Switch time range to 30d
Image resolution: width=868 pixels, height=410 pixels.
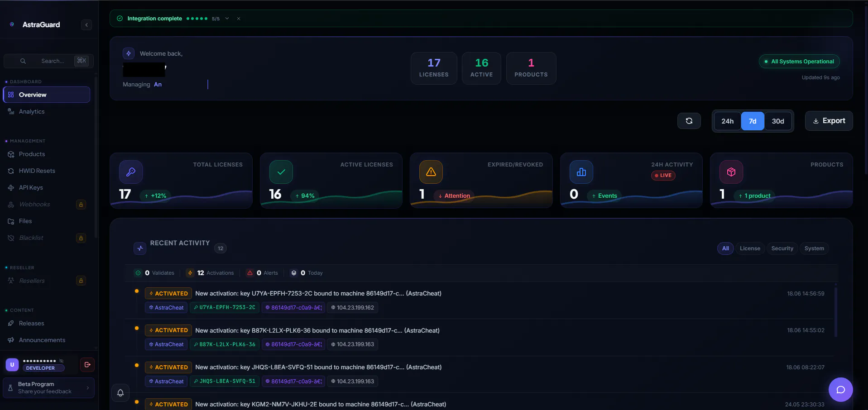point(778,121)
